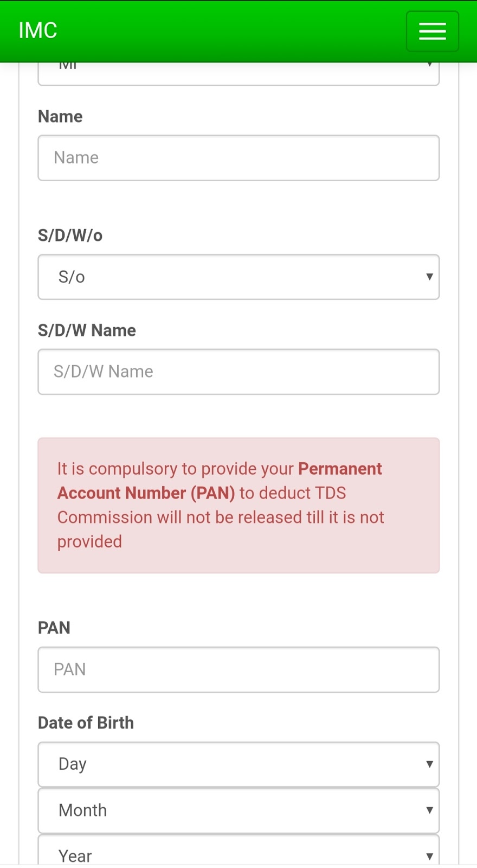The image size is (477, 868).
Task: Click the IMC brand title
Action: [x=38, y=30]
